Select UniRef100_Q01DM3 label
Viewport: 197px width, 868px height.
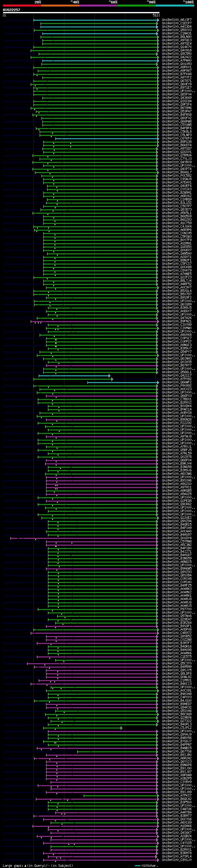click(177, 64)
